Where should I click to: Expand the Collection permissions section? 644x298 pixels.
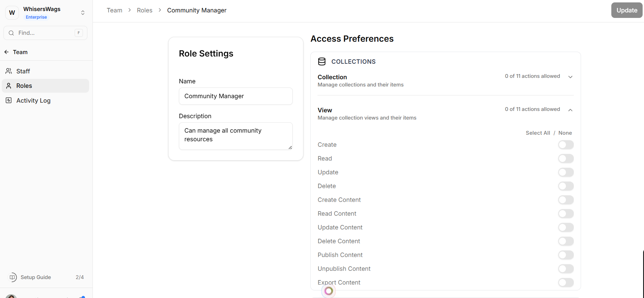click(570, 77)
